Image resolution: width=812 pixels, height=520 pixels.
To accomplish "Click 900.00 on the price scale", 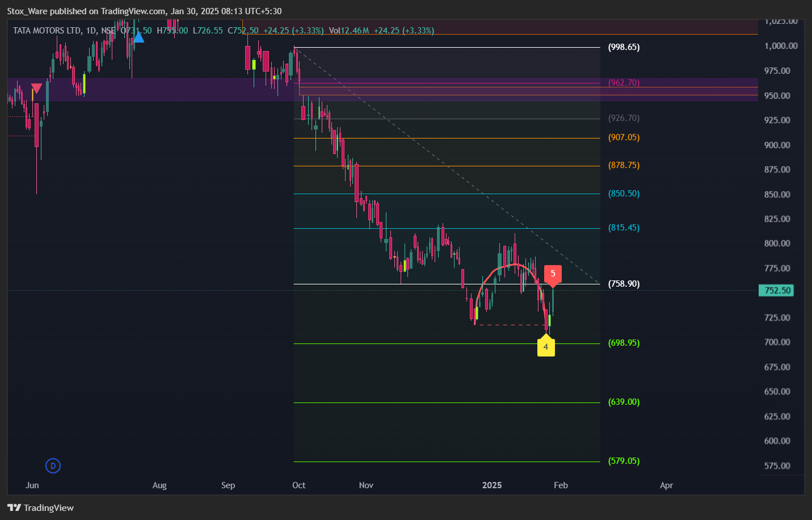I will point(777,145).
